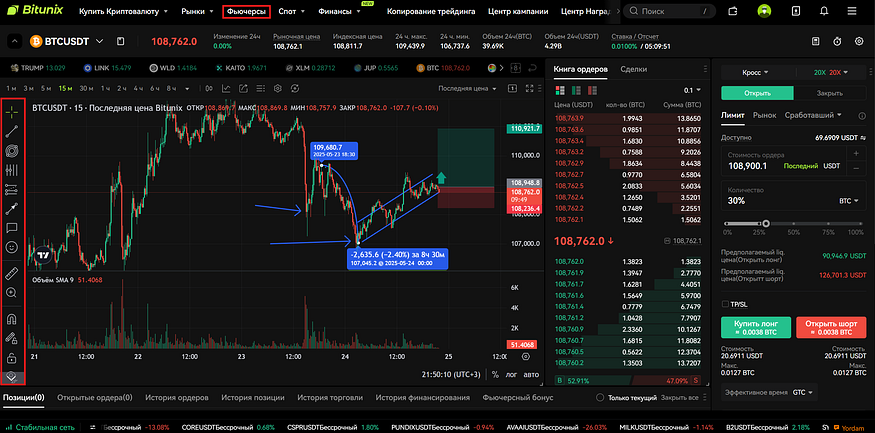Viewport: 875px width, 433px height.
Task: Toggle 'Только текущий' option
Action: [600, 397]
